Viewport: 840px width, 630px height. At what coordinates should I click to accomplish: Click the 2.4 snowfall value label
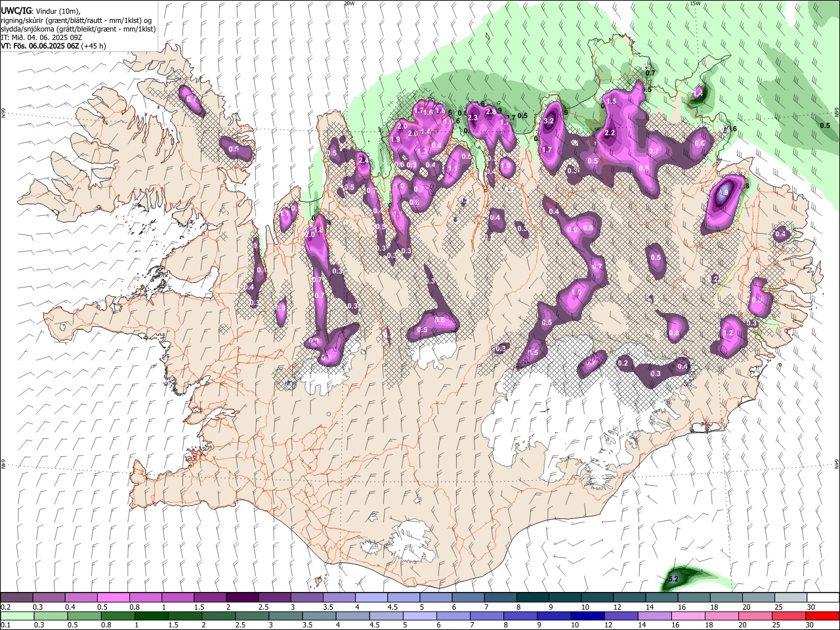click(363, 160)
